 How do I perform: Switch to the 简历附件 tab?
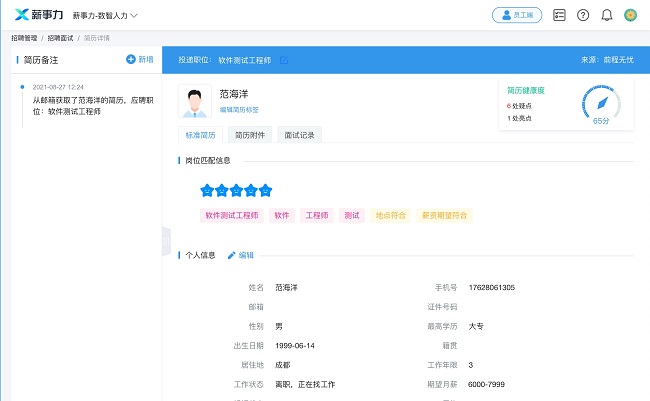[250, 135]
